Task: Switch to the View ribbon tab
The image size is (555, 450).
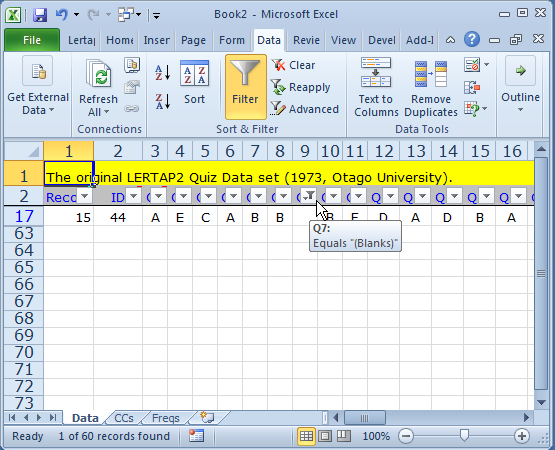Action: pos(343,40)
